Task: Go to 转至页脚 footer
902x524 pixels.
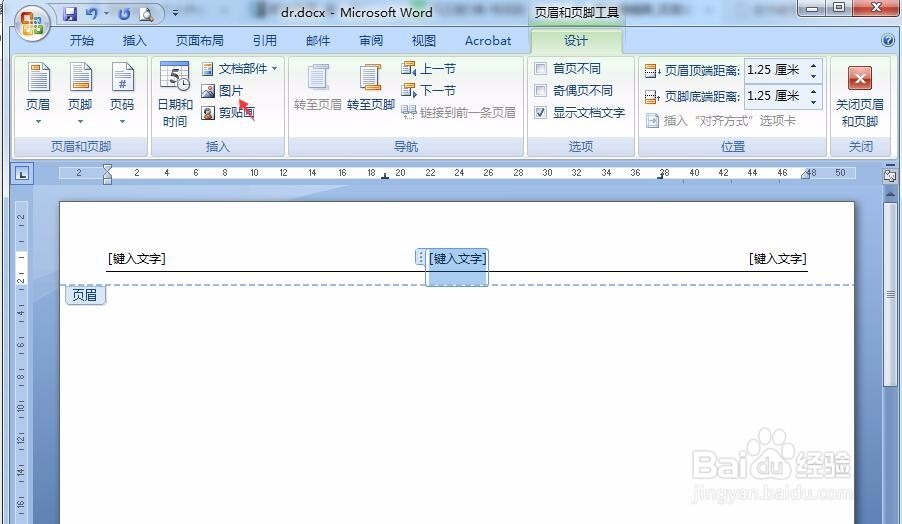Action: [370, 87]
